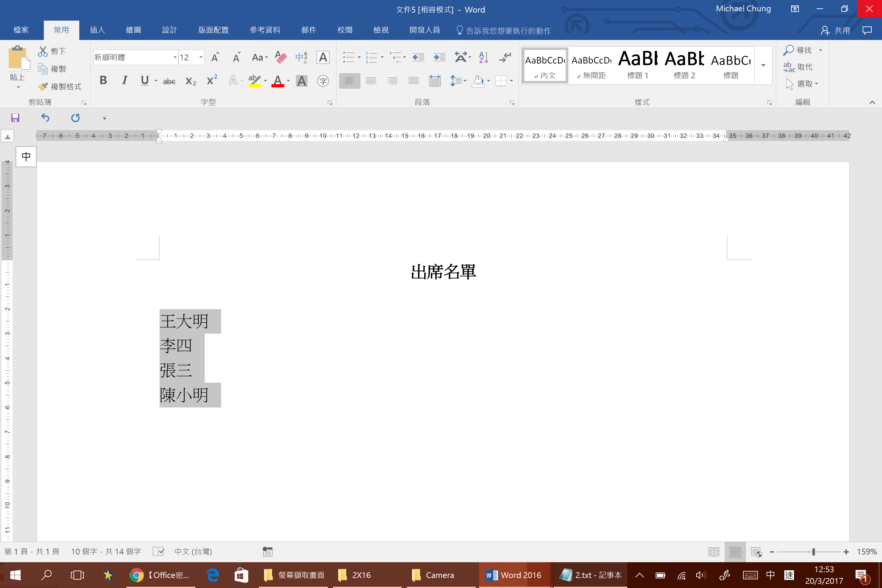Switch to the 插入 ribbon tab
Image resolution: width=882 pixels, height=588 pixels.
point(97,30)
